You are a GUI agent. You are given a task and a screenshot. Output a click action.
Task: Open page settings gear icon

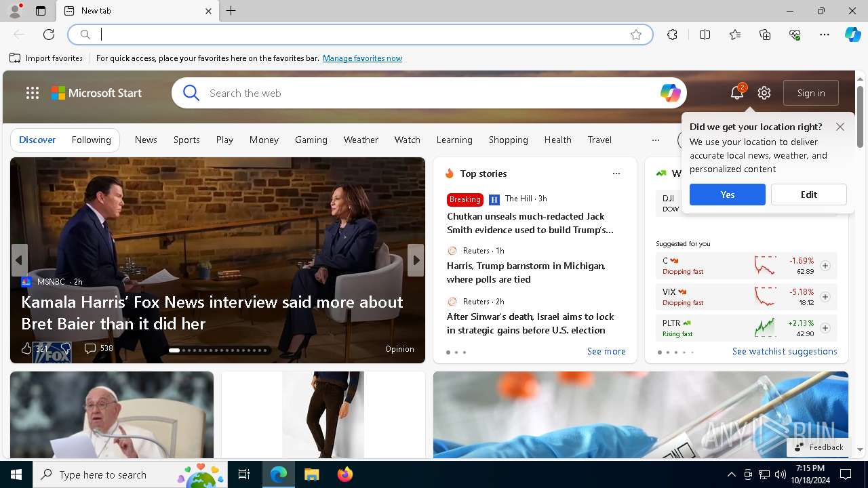(x=764, y=93)
